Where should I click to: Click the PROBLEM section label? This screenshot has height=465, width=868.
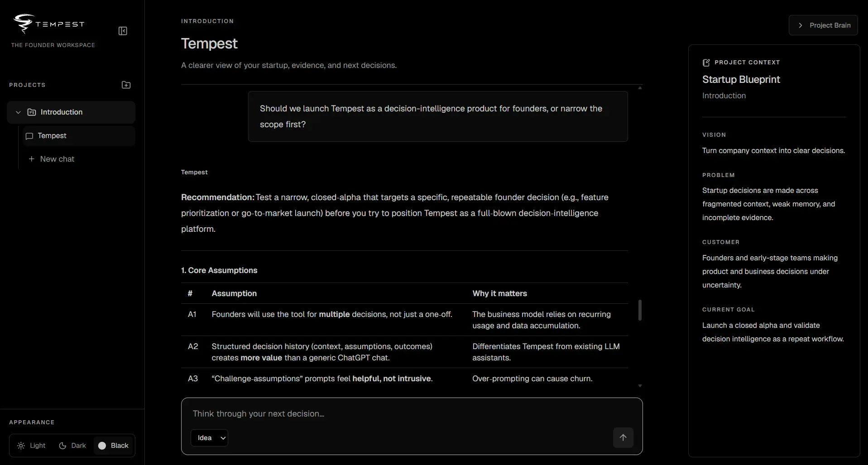(719, 175)
